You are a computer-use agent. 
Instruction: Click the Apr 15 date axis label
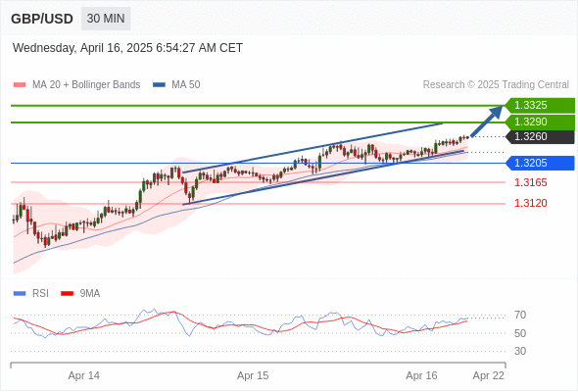[253, 375]
